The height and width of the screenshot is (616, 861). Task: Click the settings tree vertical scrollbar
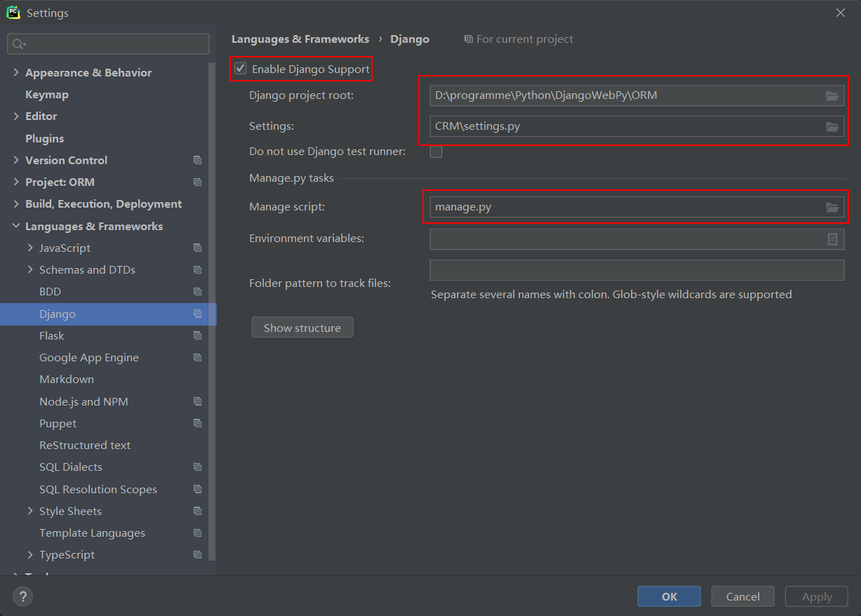(213, 311)
